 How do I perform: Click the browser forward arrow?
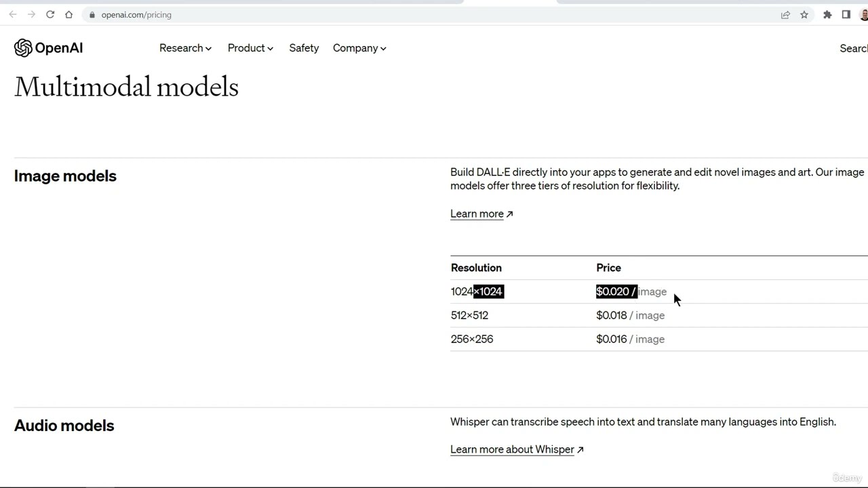pos(31,14)
